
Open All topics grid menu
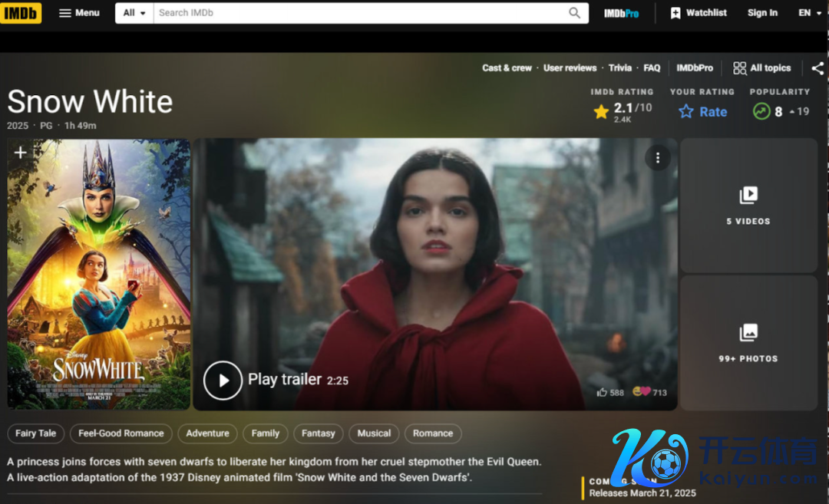click(x=761, y=68)
